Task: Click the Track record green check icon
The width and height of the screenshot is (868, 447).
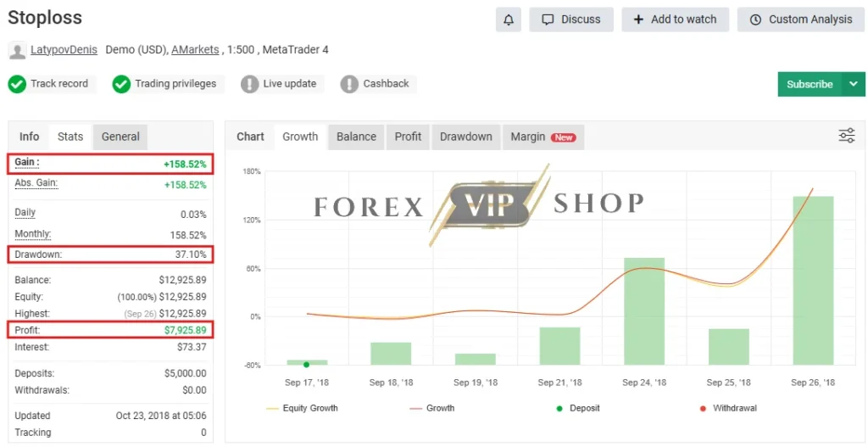Action: (17, 84)
